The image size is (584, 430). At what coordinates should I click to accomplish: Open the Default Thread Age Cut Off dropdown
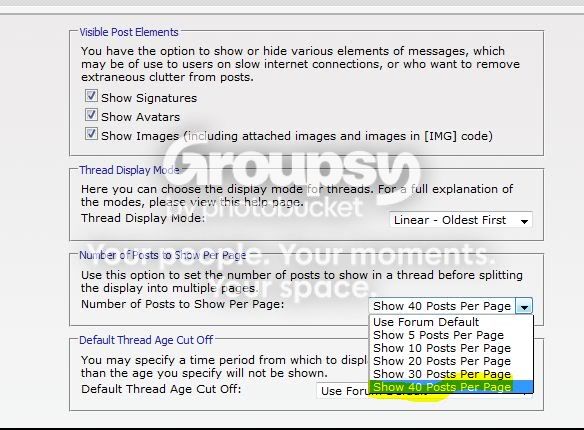[424, 391]
